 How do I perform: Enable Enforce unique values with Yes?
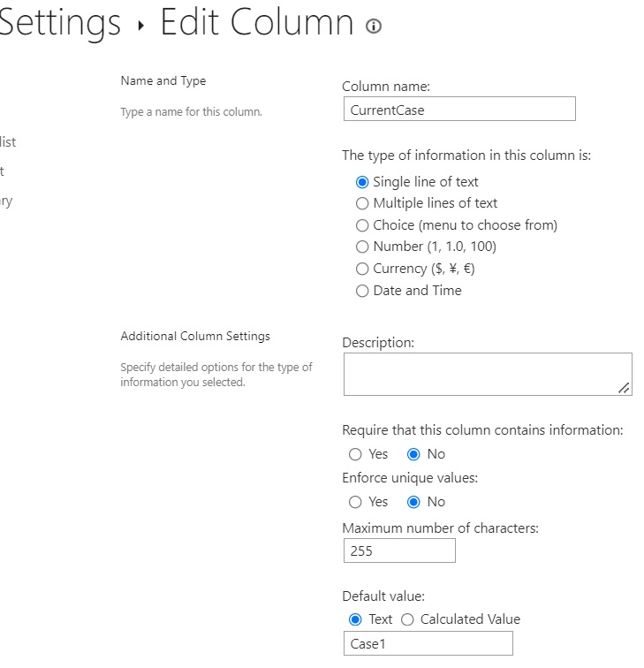pyautogui.click(x=355, y=502)
